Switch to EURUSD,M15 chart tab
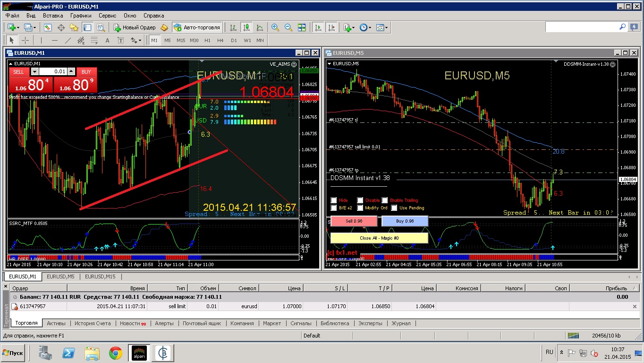Screen dimensions: 644x363 pos(100,277)
